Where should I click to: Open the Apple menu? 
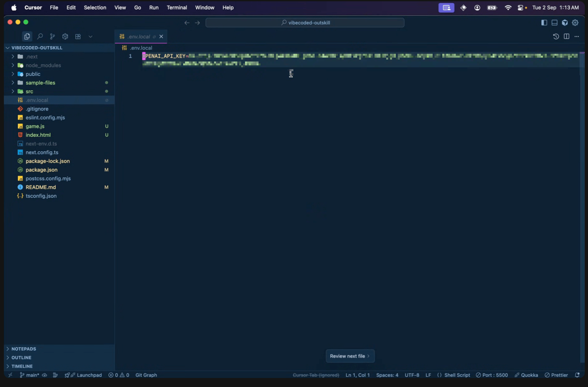(14, 7)
